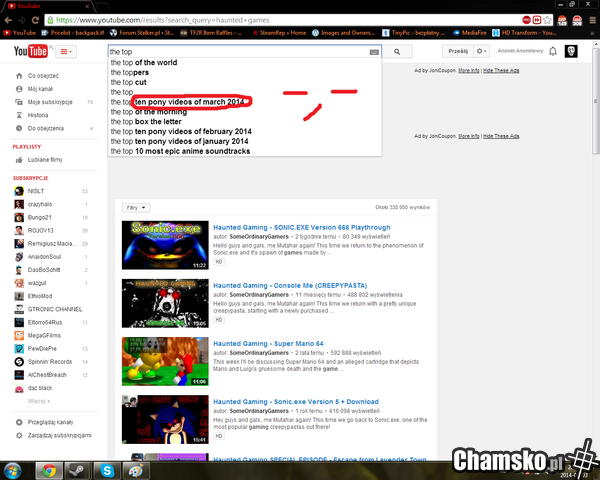Open Co obejrzeć in the sidebar
The height and width of the screenshot is (480, 600).
coord(42,76)
